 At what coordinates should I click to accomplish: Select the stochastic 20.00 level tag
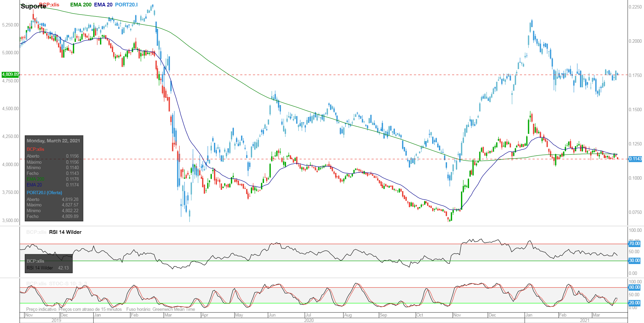[x=634, y=303]
